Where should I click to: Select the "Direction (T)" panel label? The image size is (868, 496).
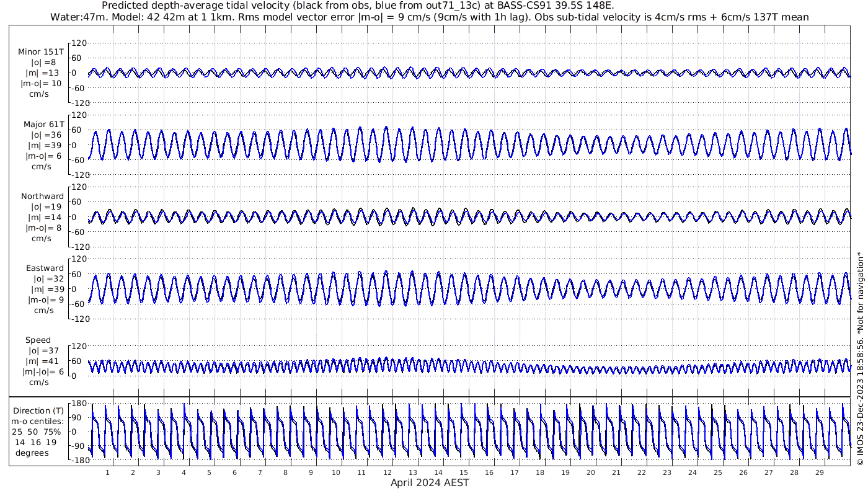[x=38, y=410]
